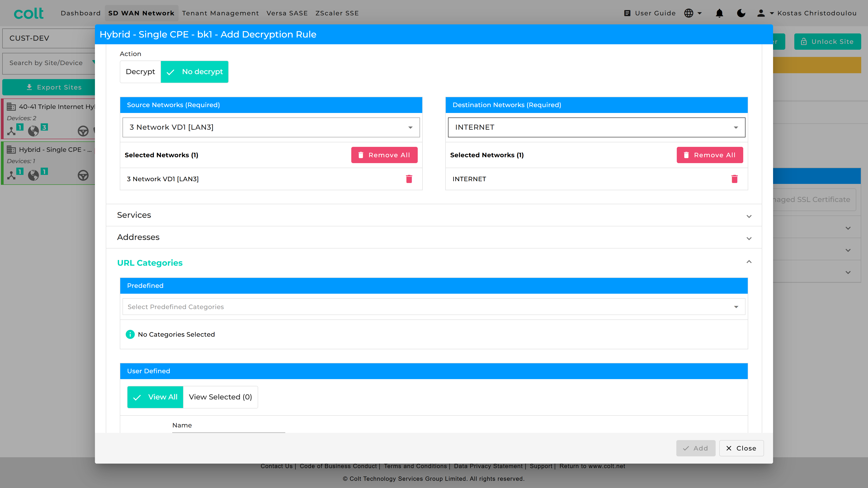Close the Add Decryption Rule dialog
Image resolution: width=868 pixels, height=488 pixels.
coord(741,448)
